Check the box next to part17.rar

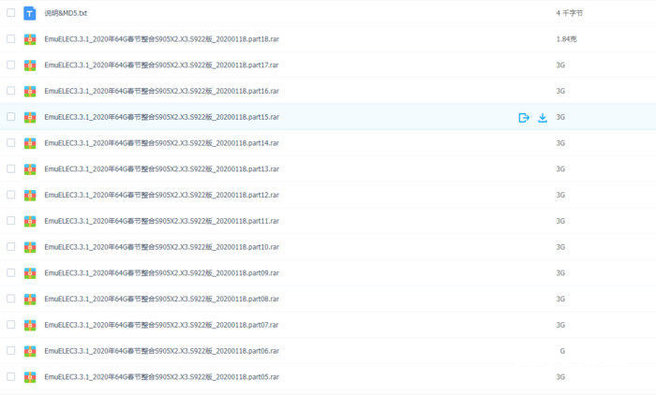tap(11, 64)
